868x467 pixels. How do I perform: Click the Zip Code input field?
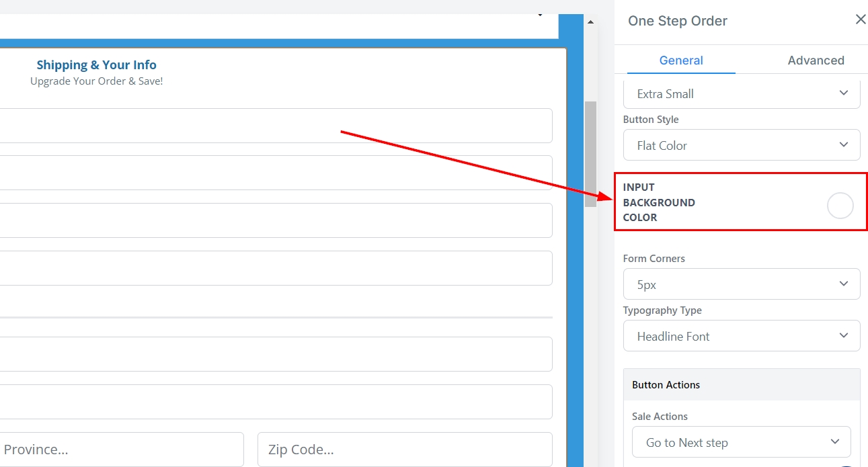[404, 449]
